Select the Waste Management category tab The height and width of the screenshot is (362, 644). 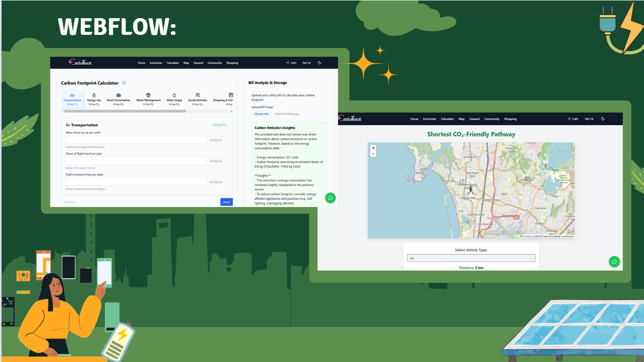pyautogui.click(x=148, y=99)
